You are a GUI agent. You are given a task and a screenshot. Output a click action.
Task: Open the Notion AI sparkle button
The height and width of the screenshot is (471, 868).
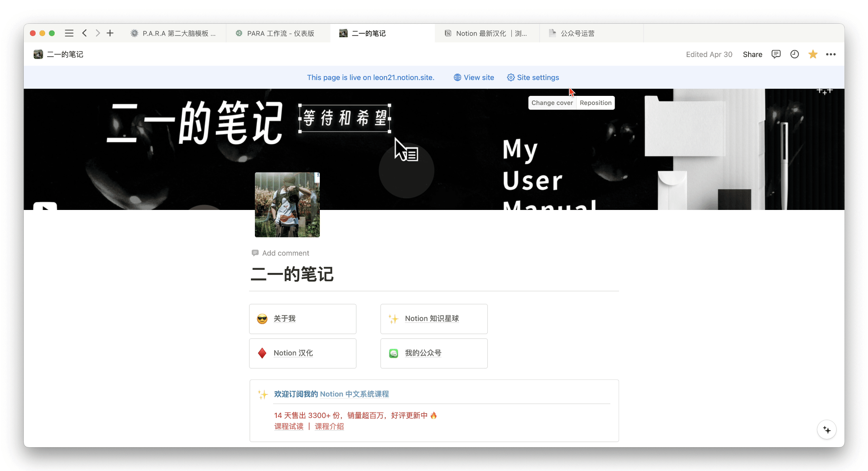click(826, 430)
